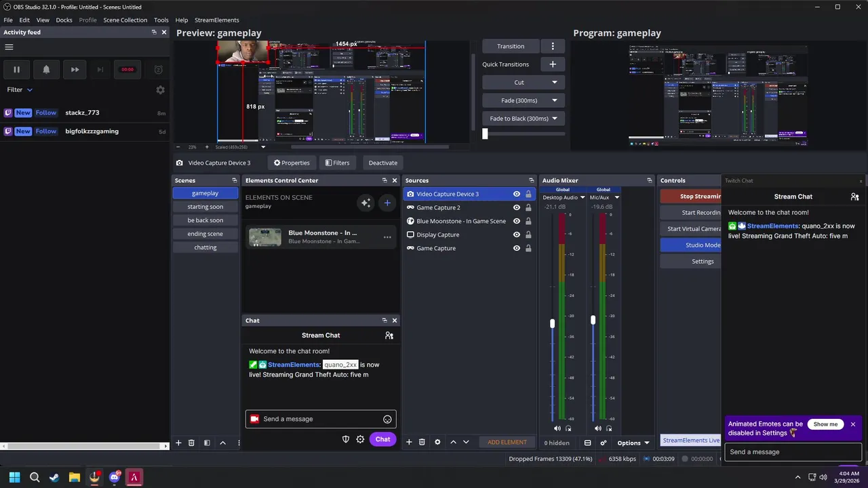
Task: Add an element with the blue plus icon
Action: click(x=387, y=203)
